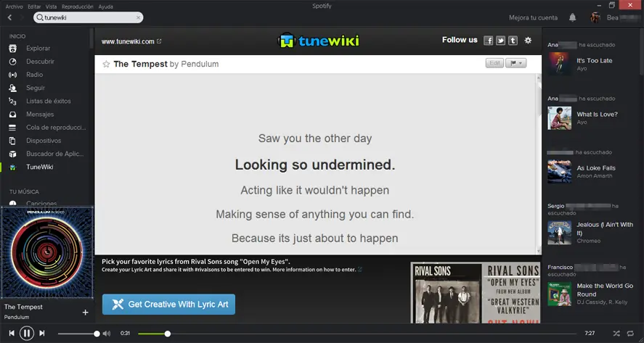Skip to the next track
Screen dimensions: 644x343
(42, 333)
